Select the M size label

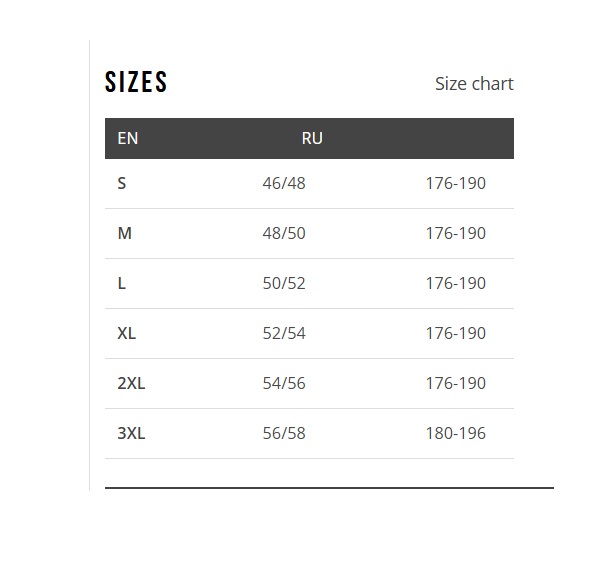coord(124,233)
